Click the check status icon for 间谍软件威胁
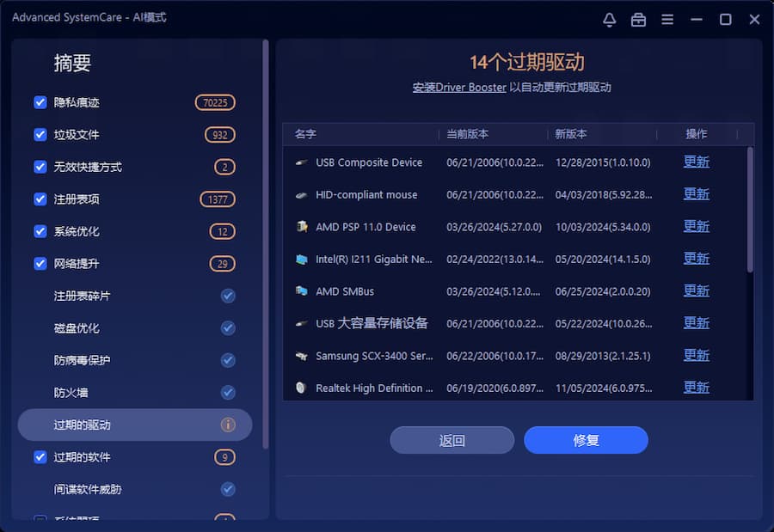 tap(228, 489)
